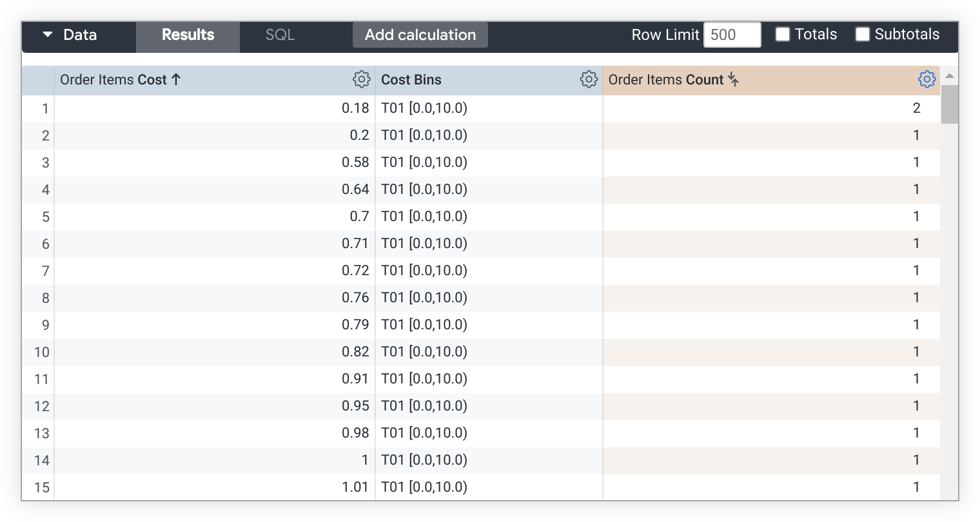The height and width of the screenshot is (522, 980).
Task: Click the pivot sort icon beside Count
Action: 733,79
